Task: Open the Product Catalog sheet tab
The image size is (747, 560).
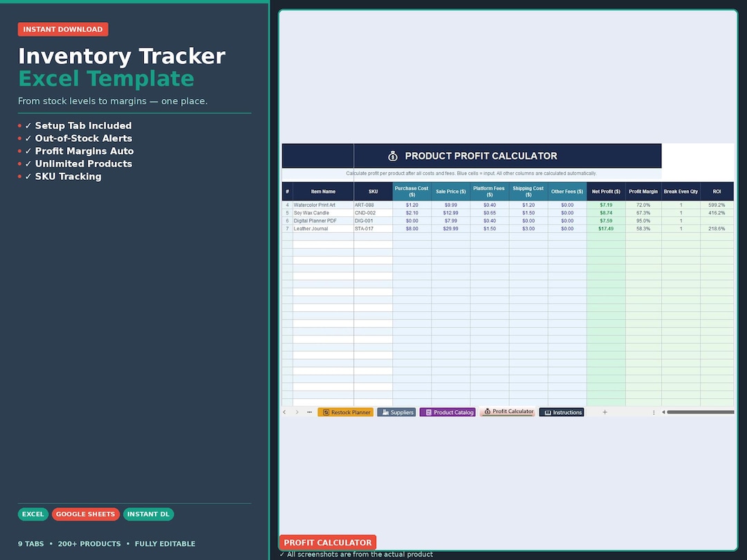Action: (x=448, y=412)
